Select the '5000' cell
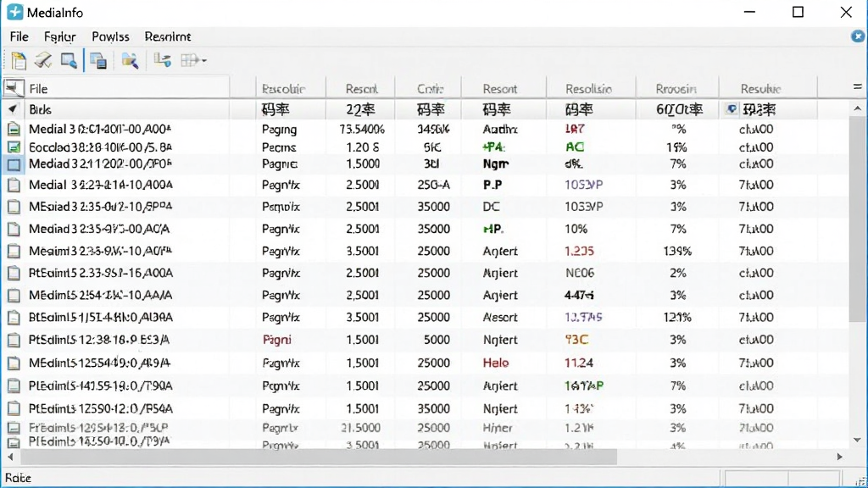Viewport: 868px width, 488px height. pyautogui.click(x=437, y=340)
